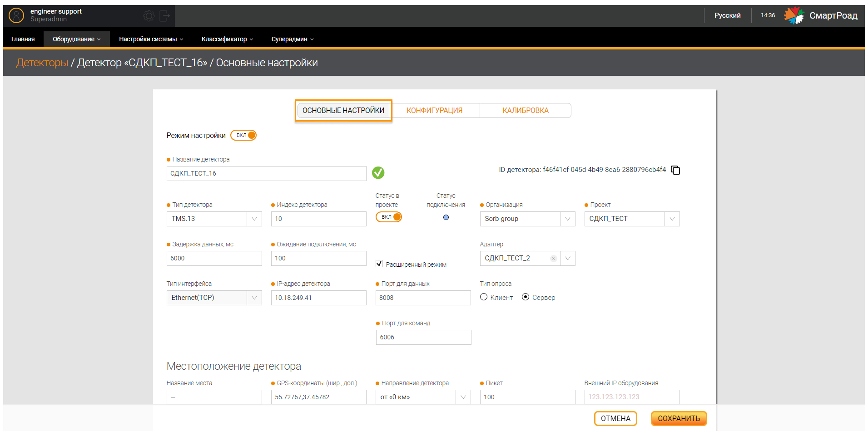Screen dimensions: 868x436
Task: Click the Название детектора input field
Action: 267,173
